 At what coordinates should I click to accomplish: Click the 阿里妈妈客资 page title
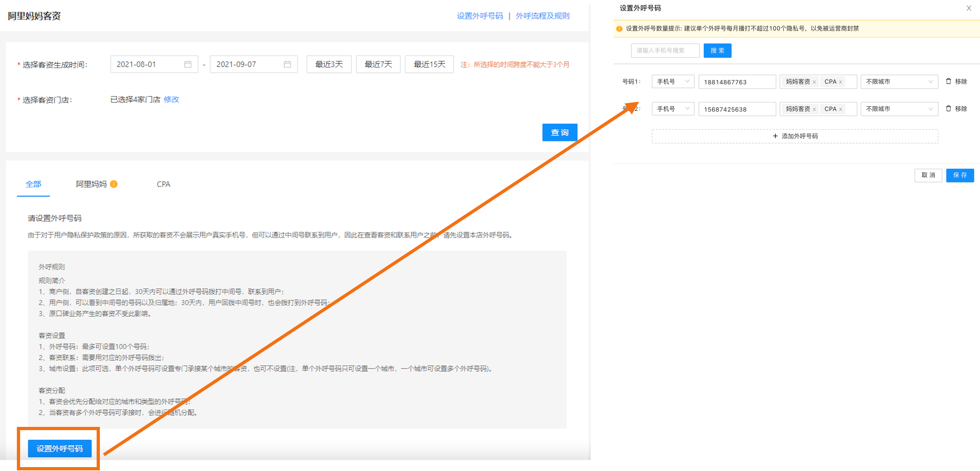[34, 16]
